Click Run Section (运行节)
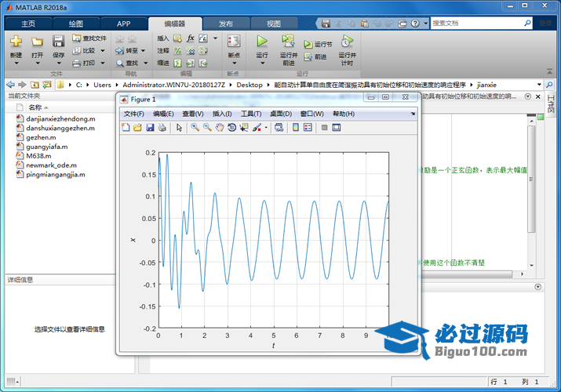This screenshot has height=392, width=561. pos(318,45)
